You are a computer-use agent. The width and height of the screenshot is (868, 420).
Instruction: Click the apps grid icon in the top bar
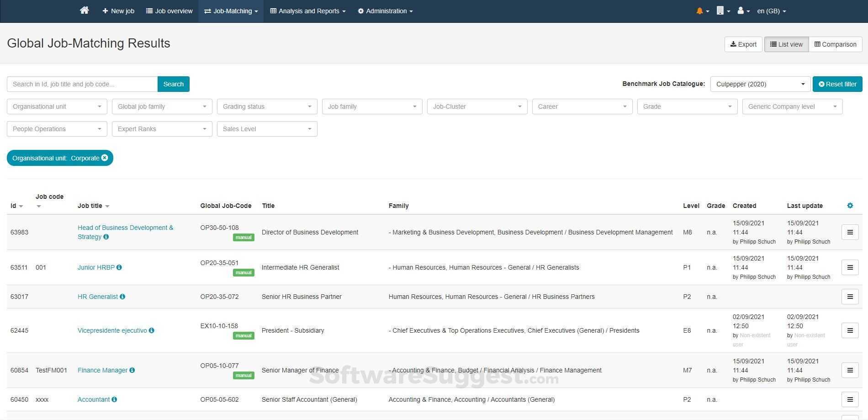click(x=721, y=11)
